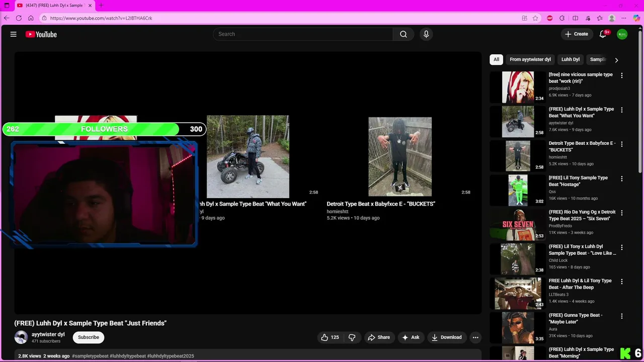Open the favorites list icon
644x362 pixels.
pyautogui.click(x=600, y=18)
